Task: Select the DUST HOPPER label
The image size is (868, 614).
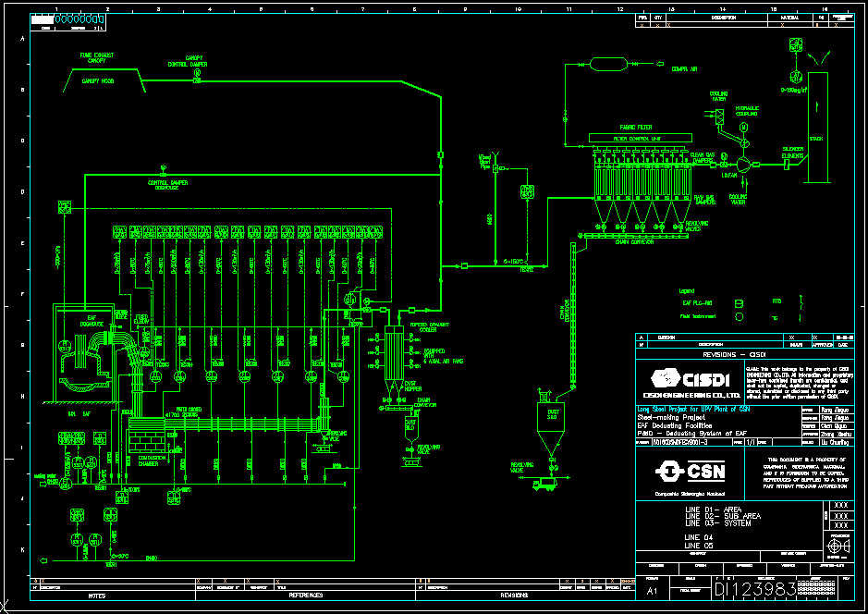Action: tap(413, 387)
